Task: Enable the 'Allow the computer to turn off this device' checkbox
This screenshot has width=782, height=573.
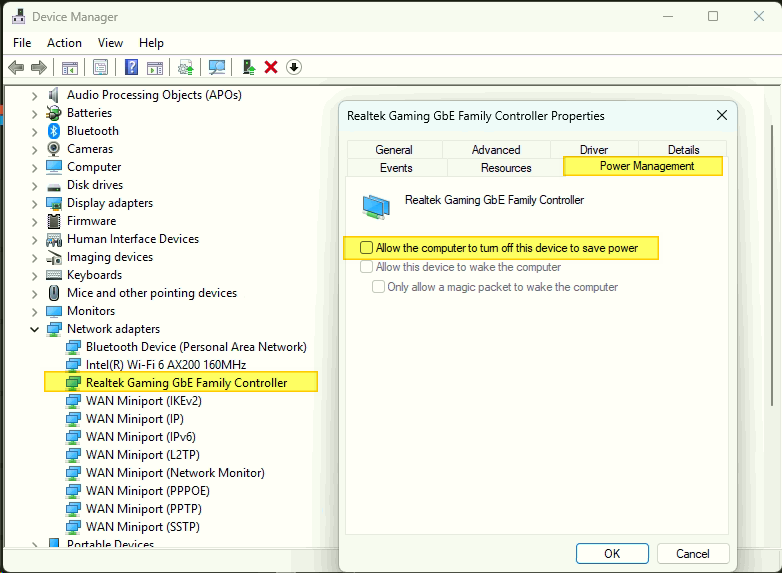Action: [367, 248]
